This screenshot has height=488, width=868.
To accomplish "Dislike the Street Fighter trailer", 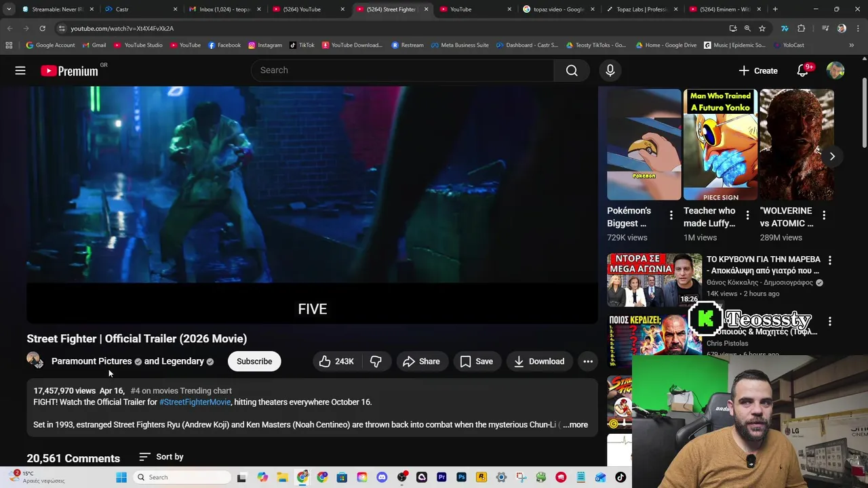I will (x=376, y=361).
